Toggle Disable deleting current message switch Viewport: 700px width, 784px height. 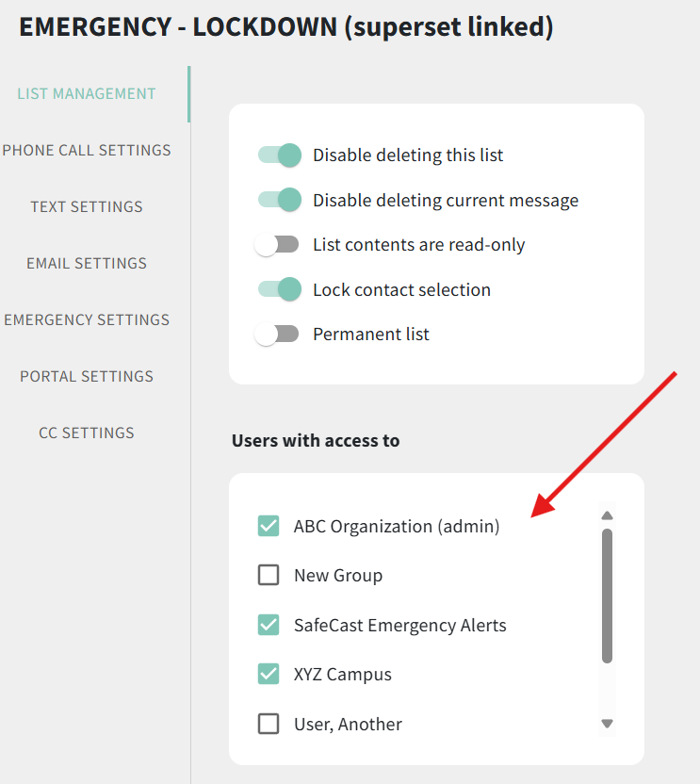coord(279,200)
